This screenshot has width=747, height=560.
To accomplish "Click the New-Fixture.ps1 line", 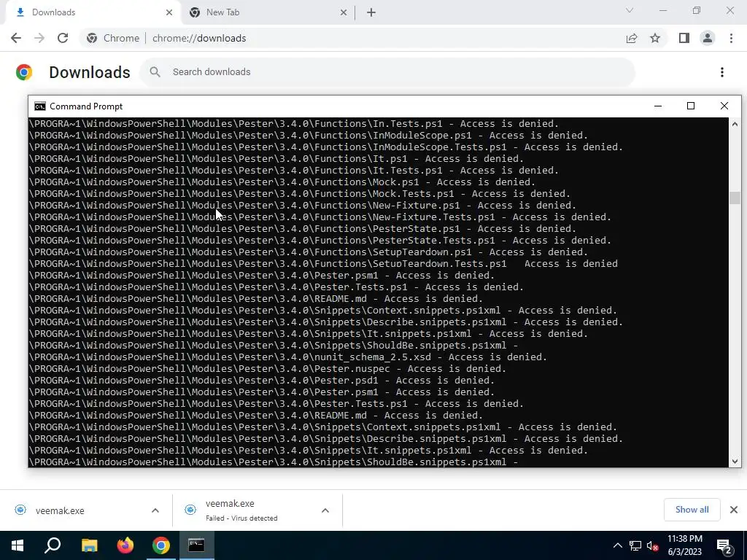I will coord(303,205).
